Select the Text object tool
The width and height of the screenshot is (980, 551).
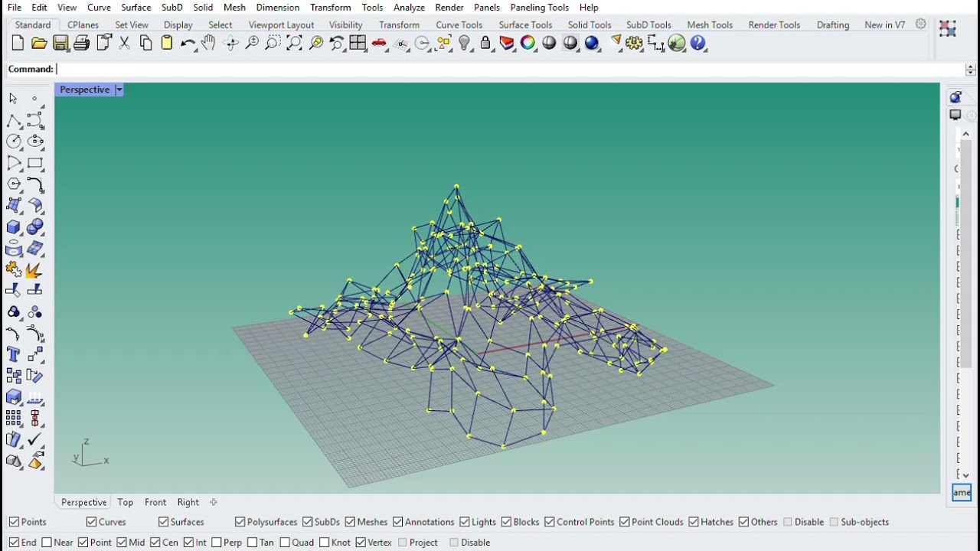(x=13, y=354)
